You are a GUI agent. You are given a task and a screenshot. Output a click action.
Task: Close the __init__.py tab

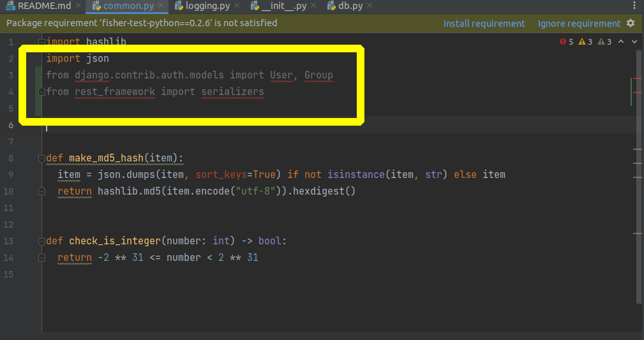pos(313,6)
